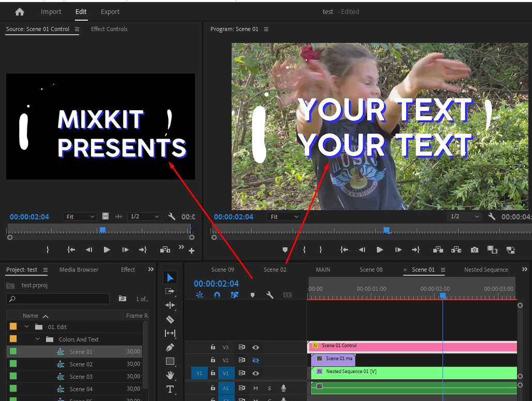Toggle lock on V2 track
532x401 pixels.
coord(212,360)
